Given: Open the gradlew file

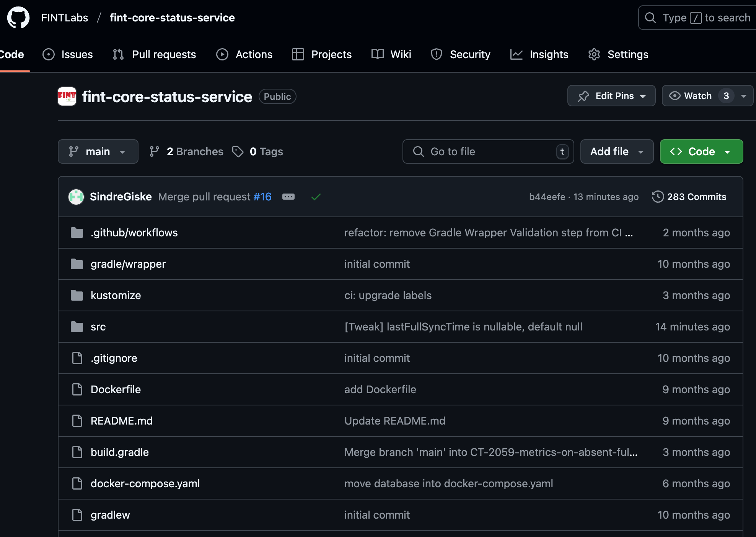Looking at the screenshot, I should click(110, 515).
